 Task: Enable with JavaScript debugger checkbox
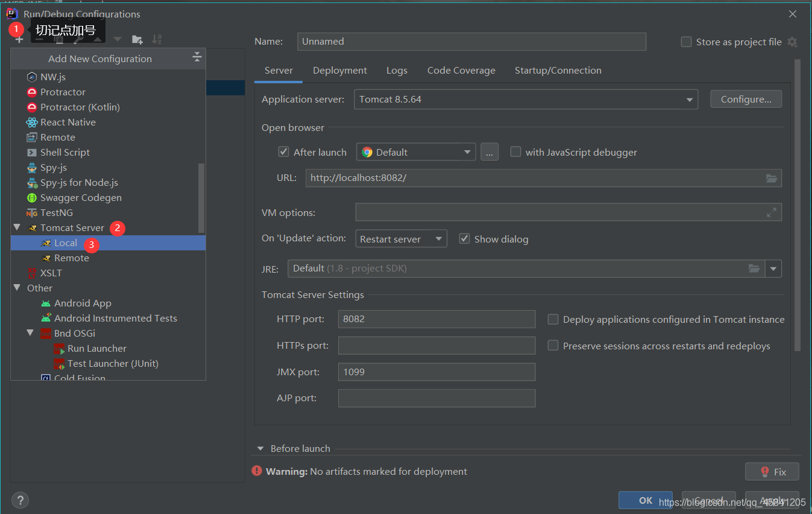[515, 152]
